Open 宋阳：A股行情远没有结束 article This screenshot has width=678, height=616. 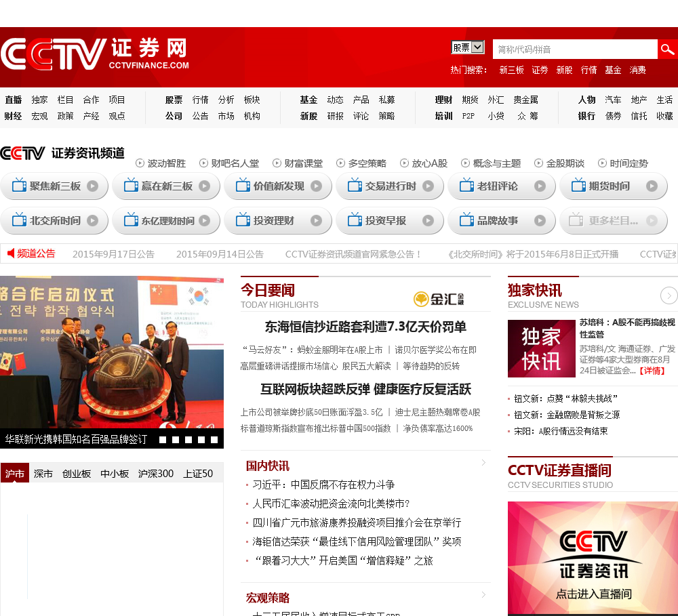point(561,431)
